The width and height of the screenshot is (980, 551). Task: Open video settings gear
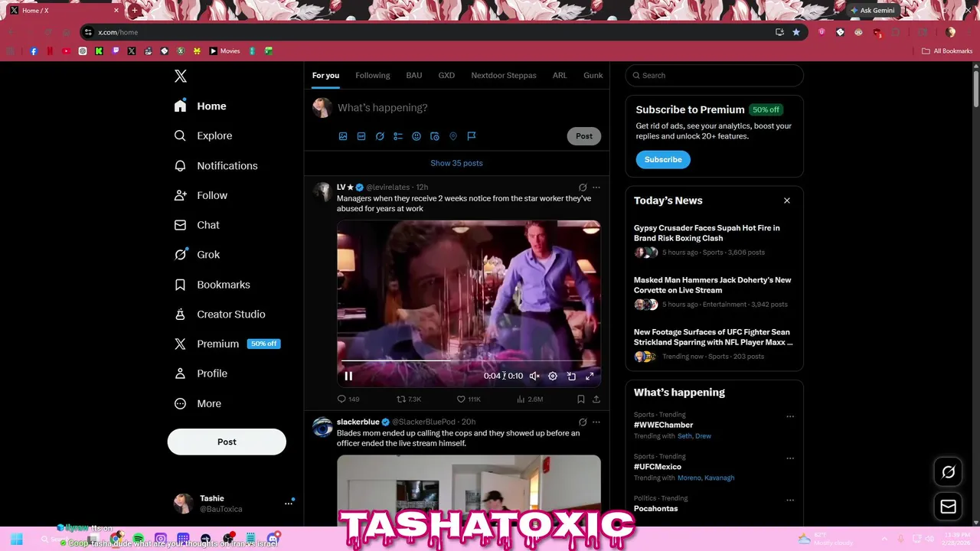553,376
